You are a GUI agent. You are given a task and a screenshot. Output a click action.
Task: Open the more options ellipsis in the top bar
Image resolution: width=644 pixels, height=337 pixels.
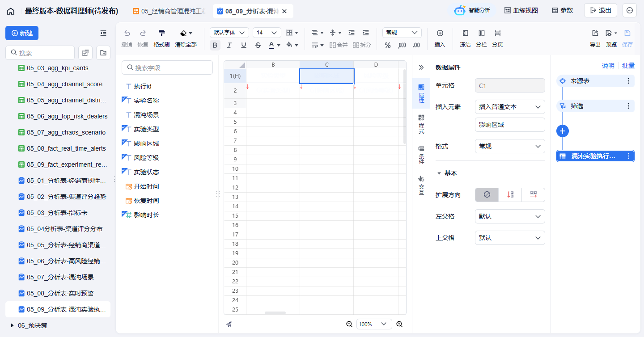630,10
